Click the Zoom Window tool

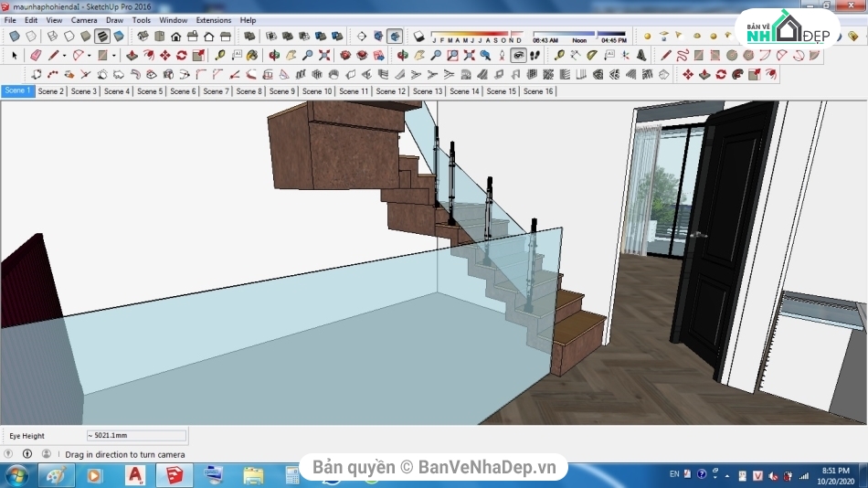coord(452,56)
